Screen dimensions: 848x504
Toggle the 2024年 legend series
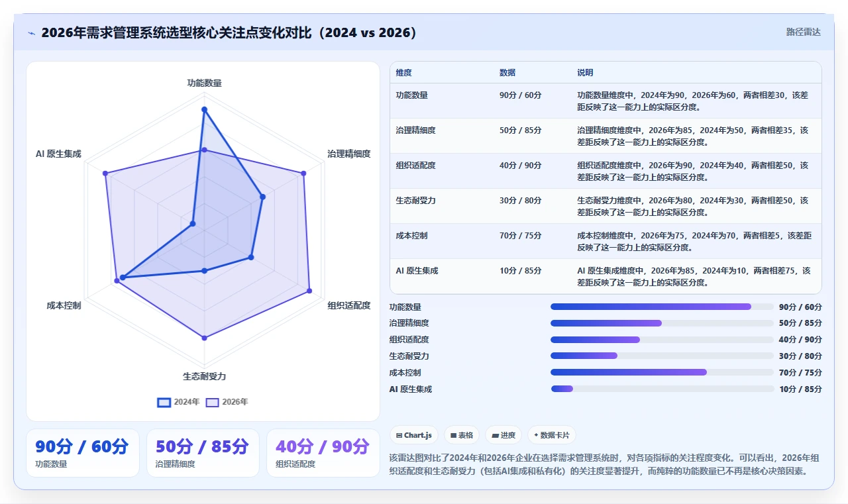[178, 402]
